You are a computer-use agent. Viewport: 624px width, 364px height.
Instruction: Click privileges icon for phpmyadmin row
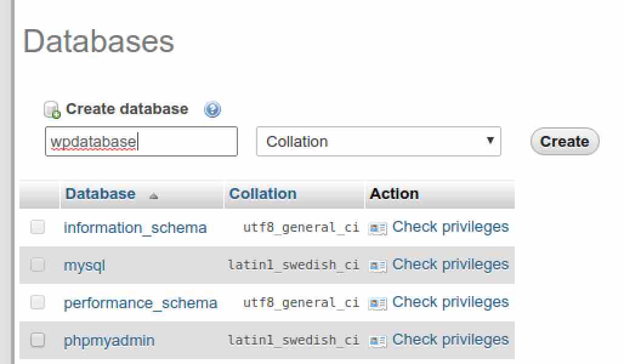click(x=378, y=341)
